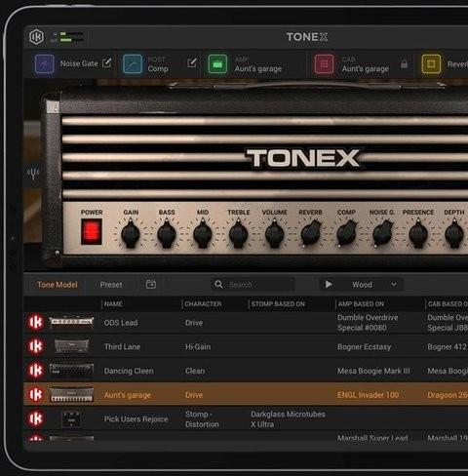This screenshot has height=476, width=468.
Task: Click the IK badge on ODS Lead row
Action: click(36, 322)
